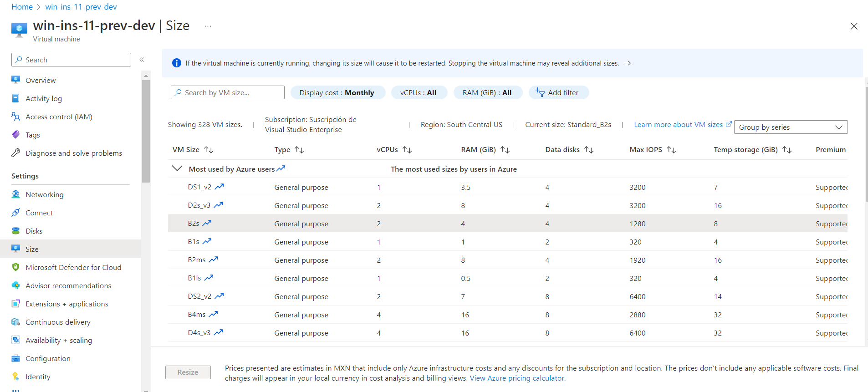Screen dimensions: 868x392
Task: Open the ellipsis more options menu
Action: click(208, 26)
